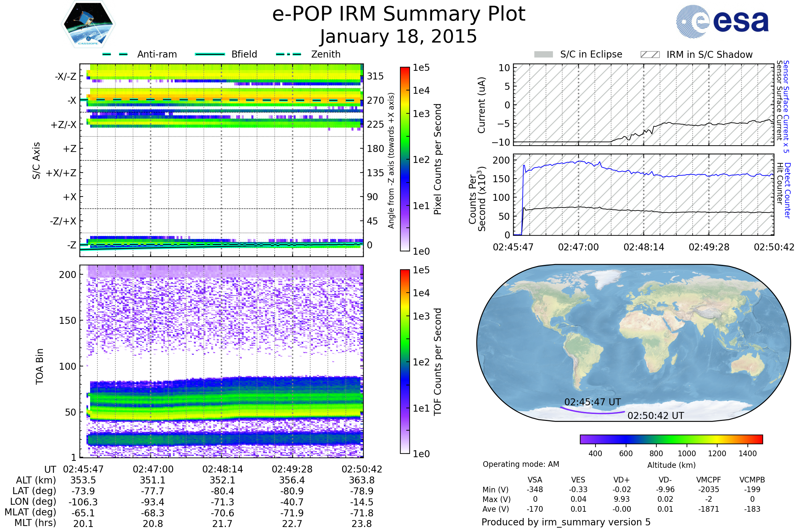Click the e-POP IRM Summary Plot title
798x532 pixels.
pyautogui.click(x=399, y=14)
